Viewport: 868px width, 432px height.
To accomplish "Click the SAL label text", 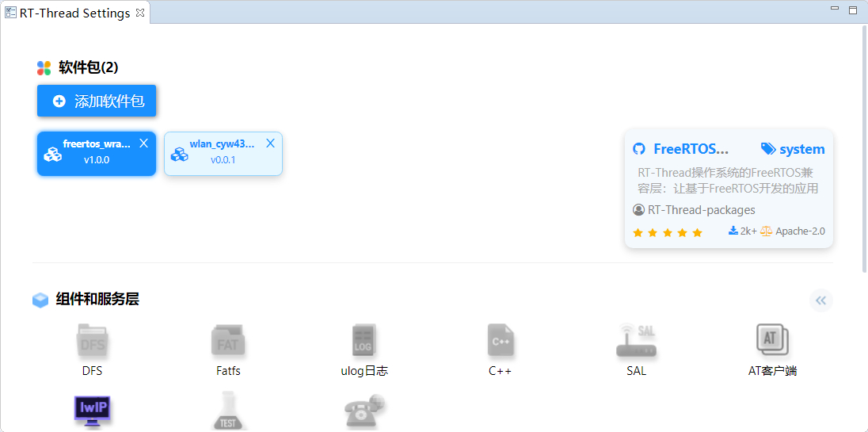I will 636,371.
